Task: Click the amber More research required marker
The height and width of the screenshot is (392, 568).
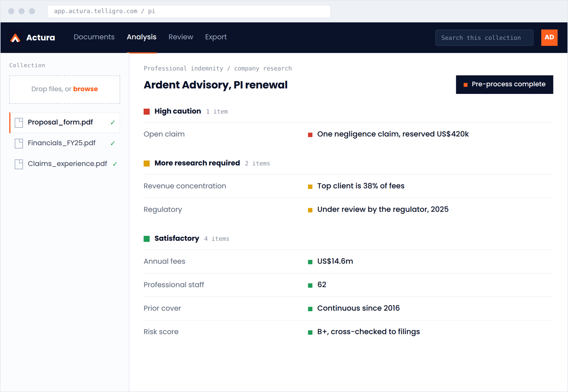Action: pyautogui.click(x=147, y=163)
